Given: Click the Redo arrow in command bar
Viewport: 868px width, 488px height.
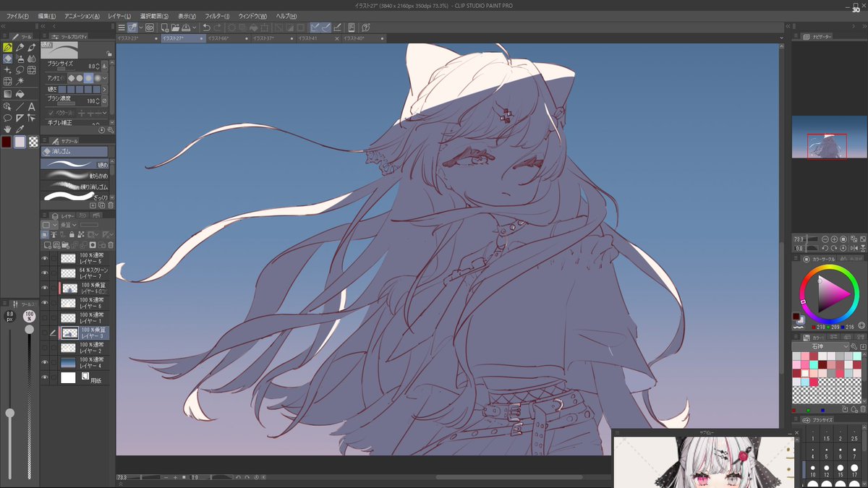Looking at the screenshot, I should 218,27.
